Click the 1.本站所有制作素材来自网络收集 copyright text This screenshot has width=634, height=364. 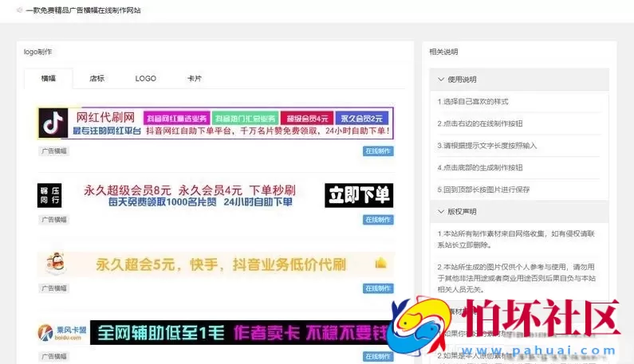[516, 239]
